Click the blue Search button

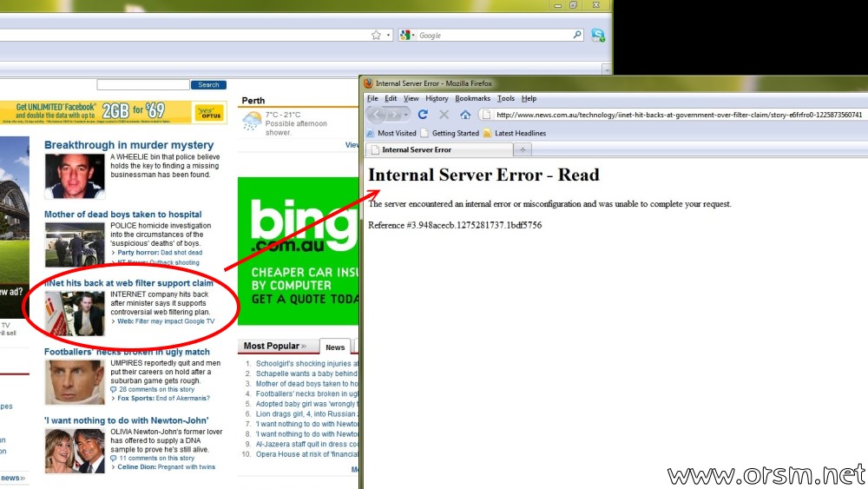(208, 85)
